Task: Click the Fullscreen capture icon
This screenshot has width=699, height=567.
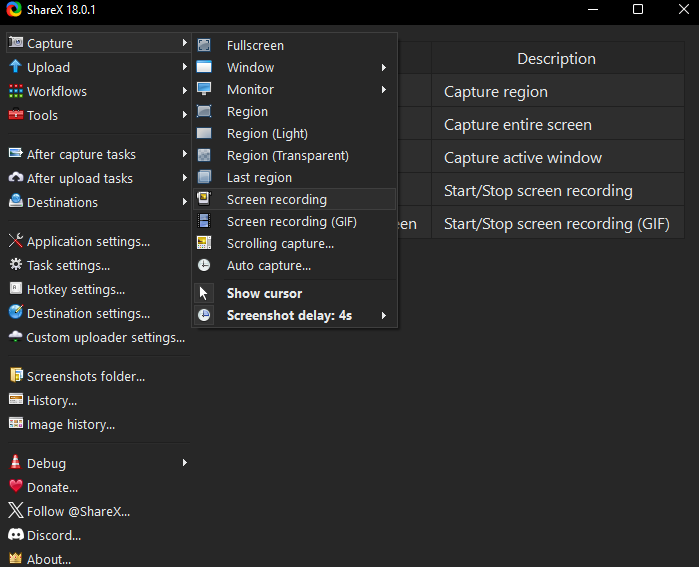Action: coord(204,45)
